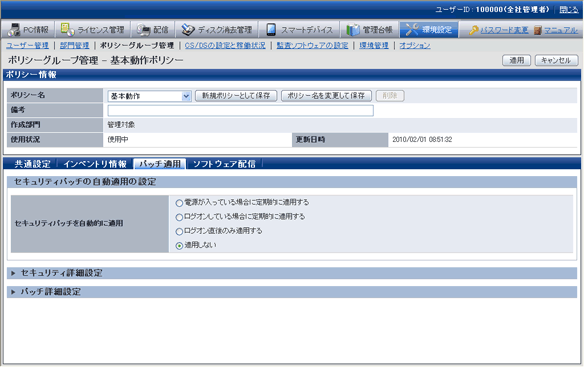Screen dimensions: 584x367
Task: Select 適用しない radio option
Action: pos(179,246)
